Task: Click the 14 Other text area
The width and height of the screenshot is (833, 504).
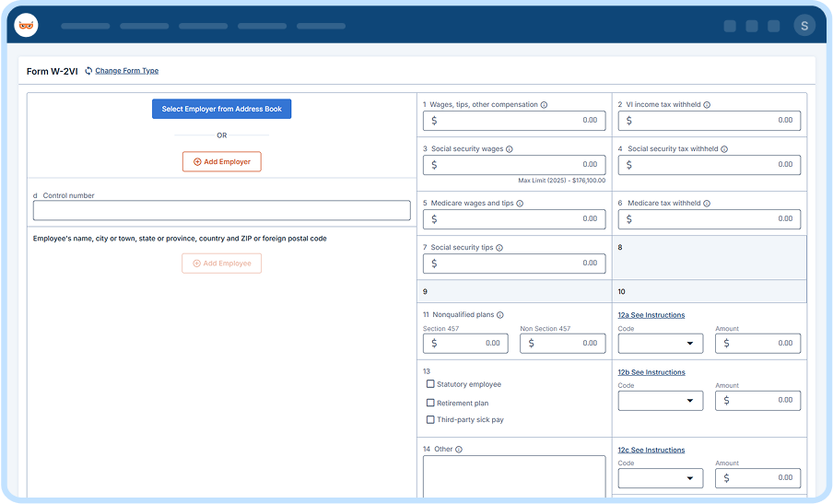Action: [514, 476]
